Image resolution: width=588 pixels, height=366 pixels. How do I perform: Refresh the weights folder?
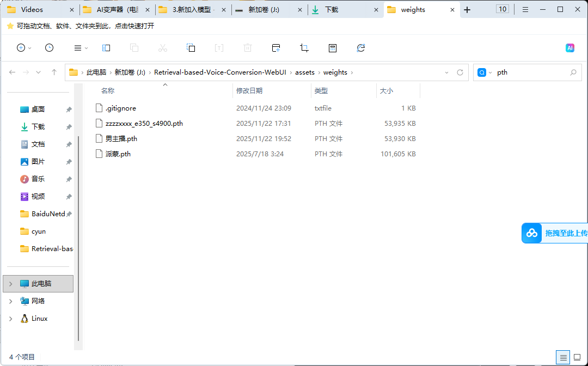pos(460,72)
